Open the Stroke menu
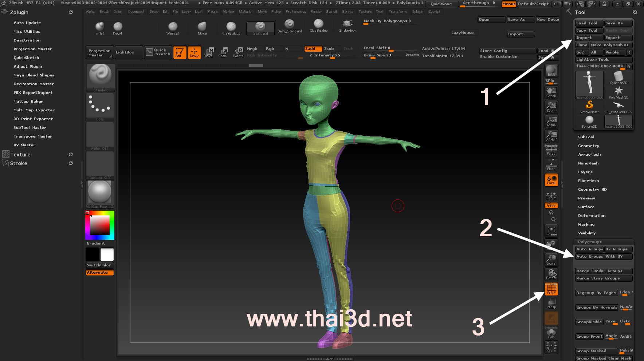644x361 pixels. click(347, 12)
